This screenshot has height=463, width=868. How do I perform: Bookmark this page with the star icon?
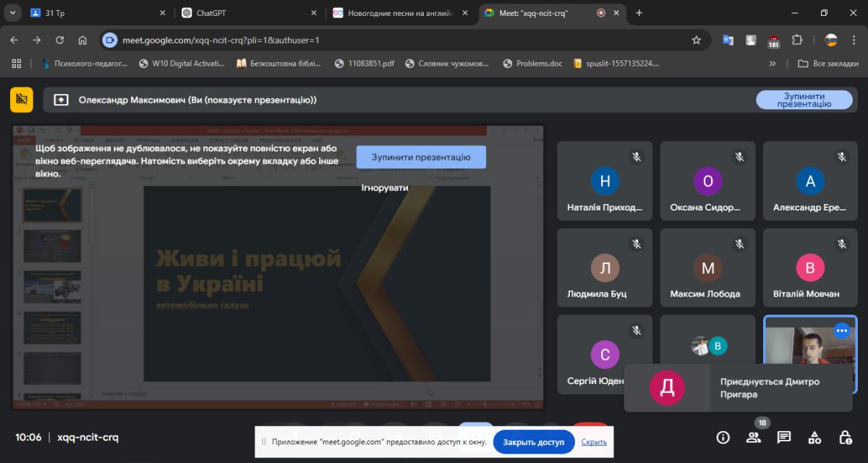697,41
